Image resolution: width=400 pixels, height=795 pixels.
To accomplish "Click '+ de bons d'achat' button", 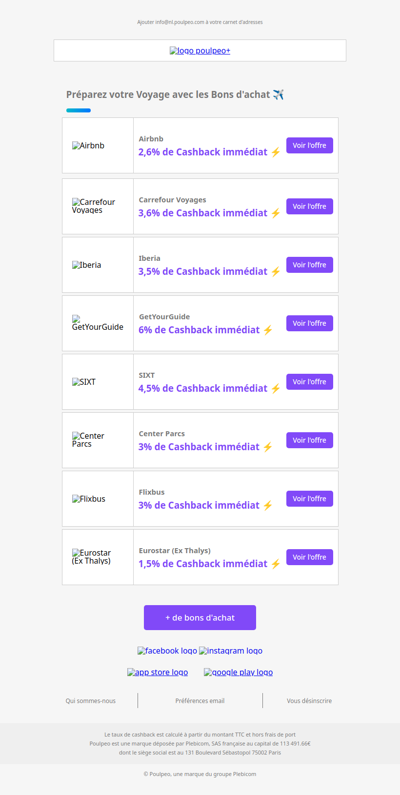I will click(200, 618).
